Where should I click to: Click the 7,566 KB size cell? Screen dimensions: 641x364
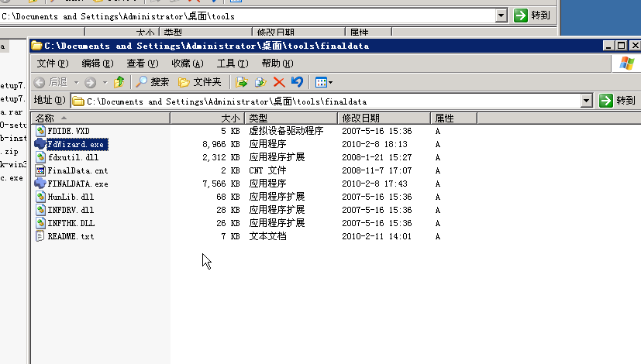pos(221,184)
